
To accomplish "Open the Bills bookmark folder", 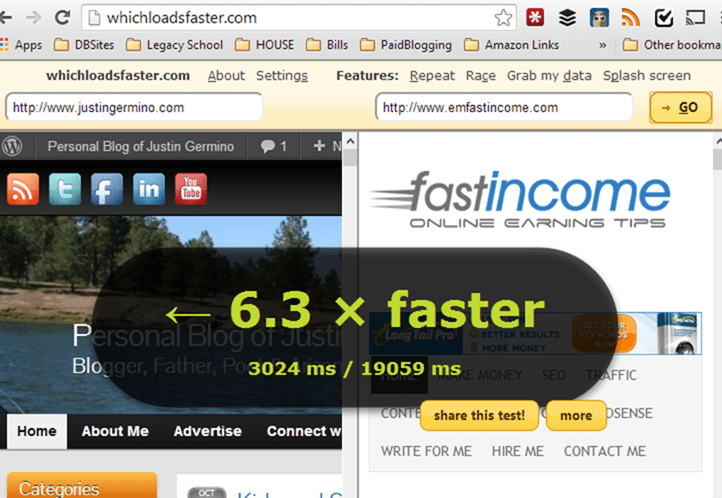I will pos(327,45).
